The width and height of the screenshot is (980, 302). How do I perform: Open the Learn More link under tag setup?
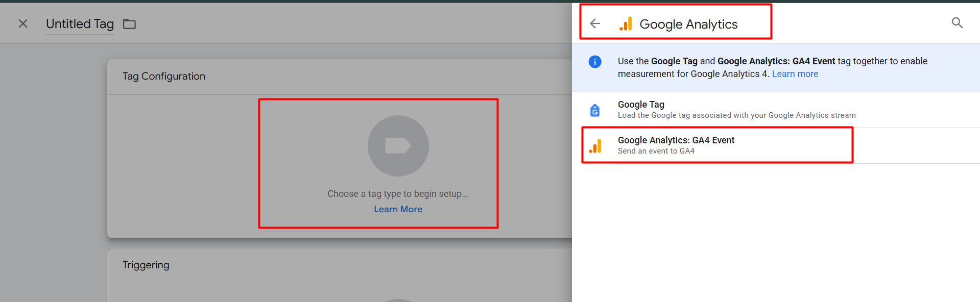click(x=398, y=209)
